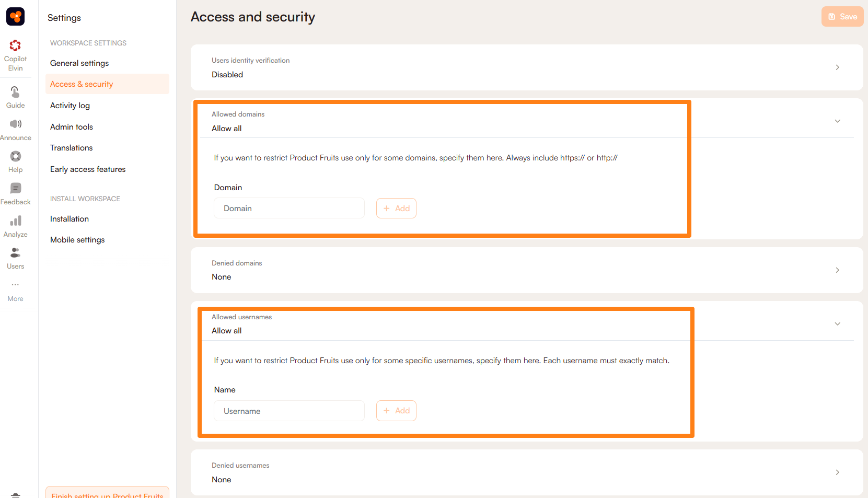This screenshot has width=868, height=498.
Task: Collapse the Allowed usernames section
Action: click(837, 324)
